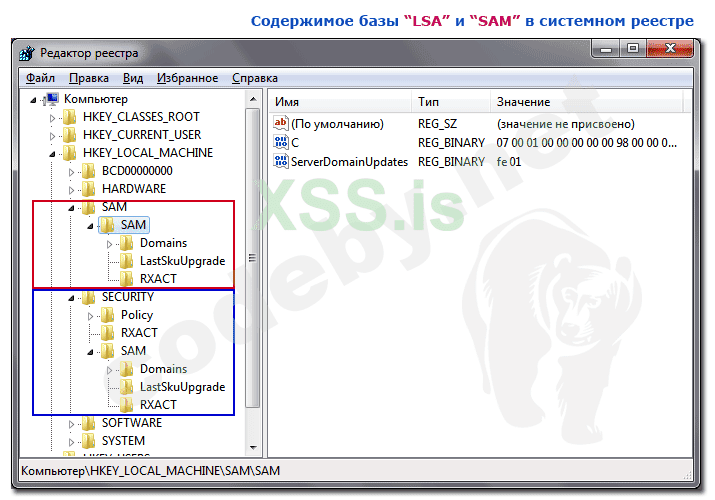Select RXACT under SECURITY\SAM
715x500 pixels.
point(158,405)
